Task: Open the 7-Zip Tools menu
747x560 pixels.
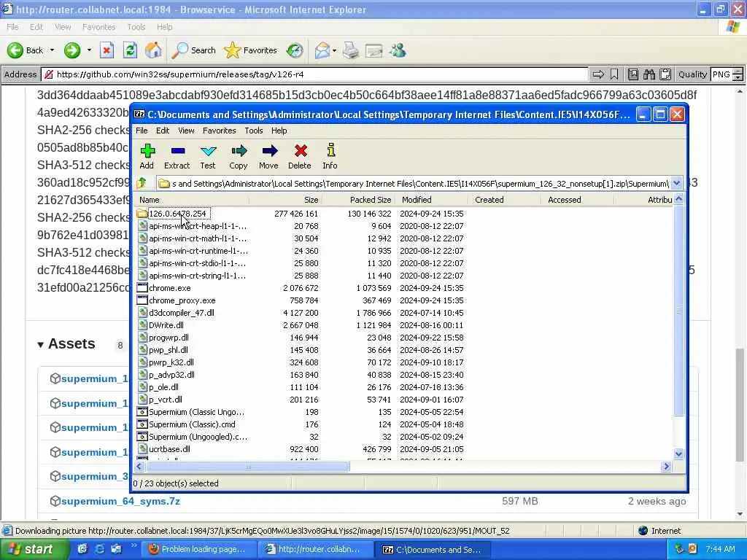Action: pos(254,131)
